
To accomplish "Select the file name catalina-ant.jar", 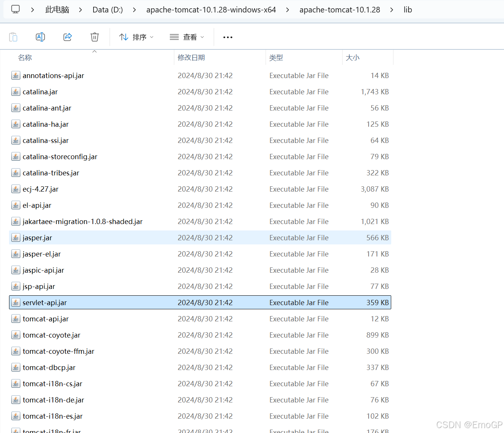I will 47,108.
